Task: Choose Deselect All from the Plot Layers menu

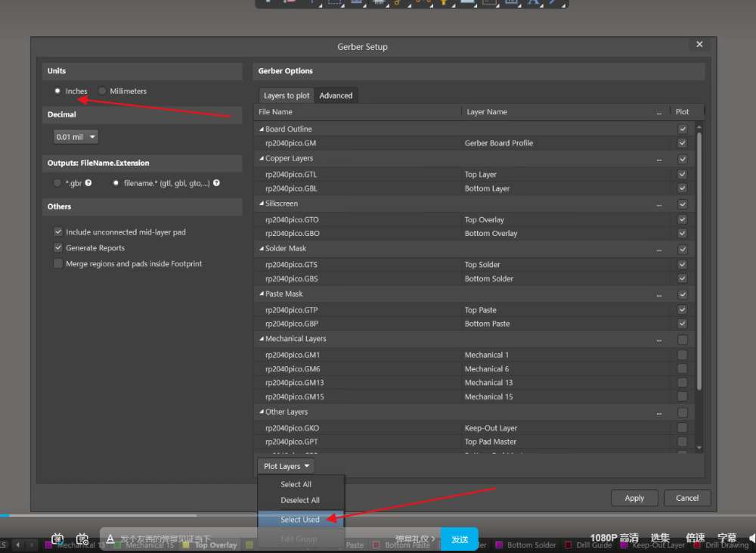Action: (x=301, y=500)
